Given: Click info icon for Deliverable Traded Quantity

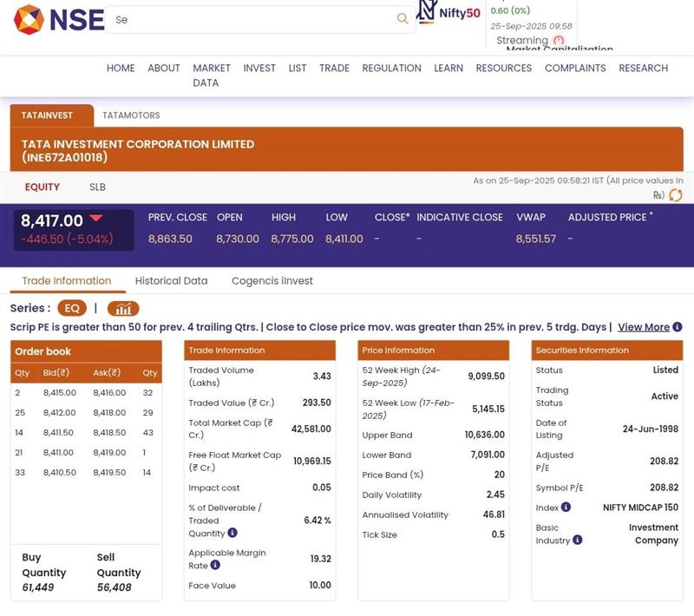Looking at the screenshot, I should (232, 534).
